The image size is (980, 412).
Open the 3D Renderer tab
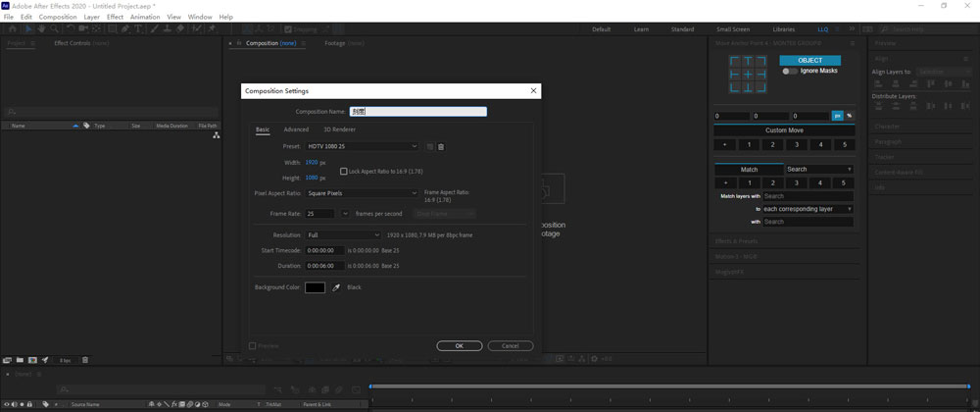(x=339, y=129)
